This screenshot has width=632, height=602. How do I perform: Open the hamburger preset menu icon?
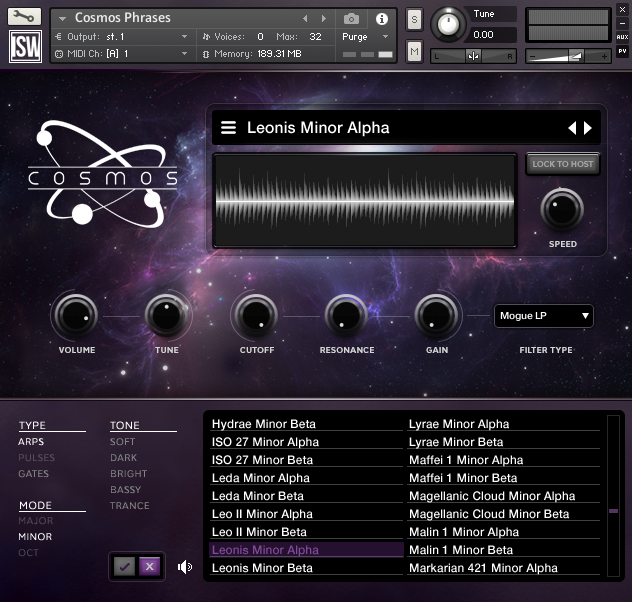pyautogui.click(x=229, y=128)
